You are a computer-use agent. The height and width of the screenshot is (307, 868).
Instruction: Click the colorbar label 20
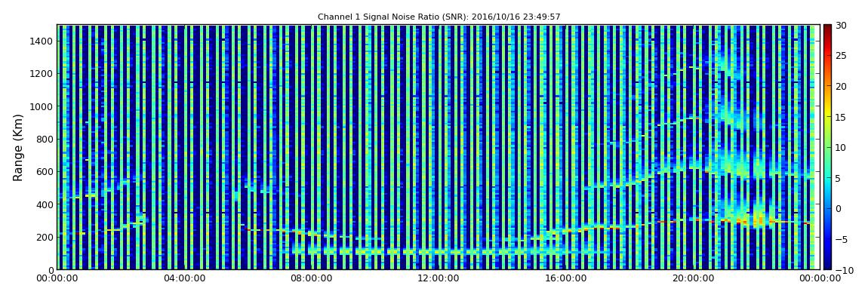click(x=841, y=86)
